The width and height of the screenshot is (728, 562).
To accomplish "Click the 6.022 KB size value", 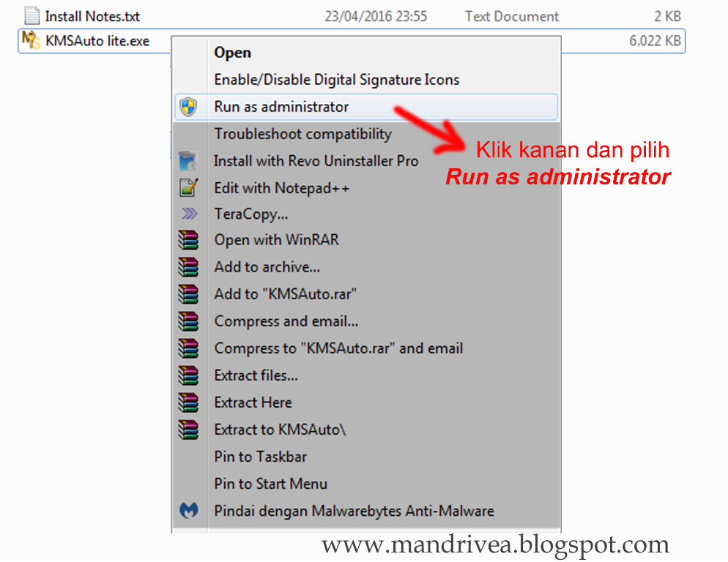I will click(655, 41).
